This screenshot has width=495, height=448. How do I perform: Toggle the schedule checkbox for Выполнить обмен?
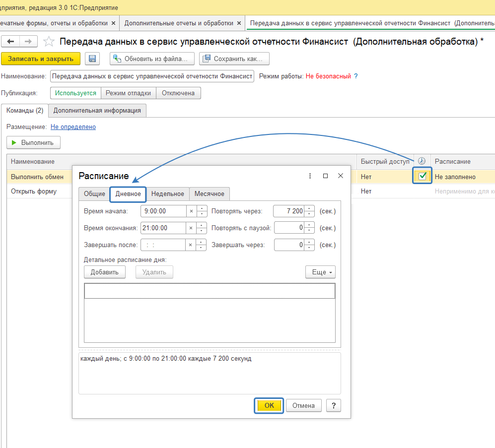point(423,176)
